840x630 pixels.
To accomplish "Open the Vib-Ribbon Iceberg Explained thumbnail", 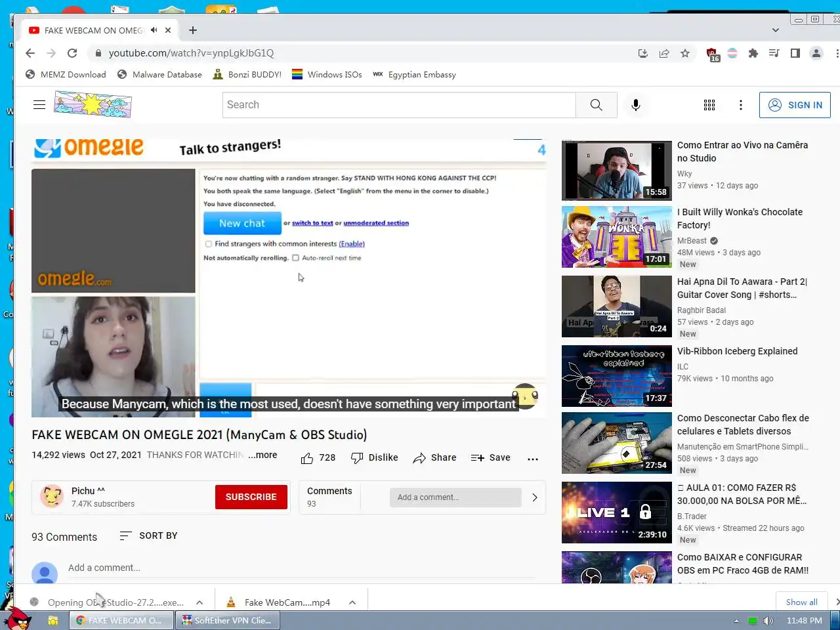I will [617, 376].
